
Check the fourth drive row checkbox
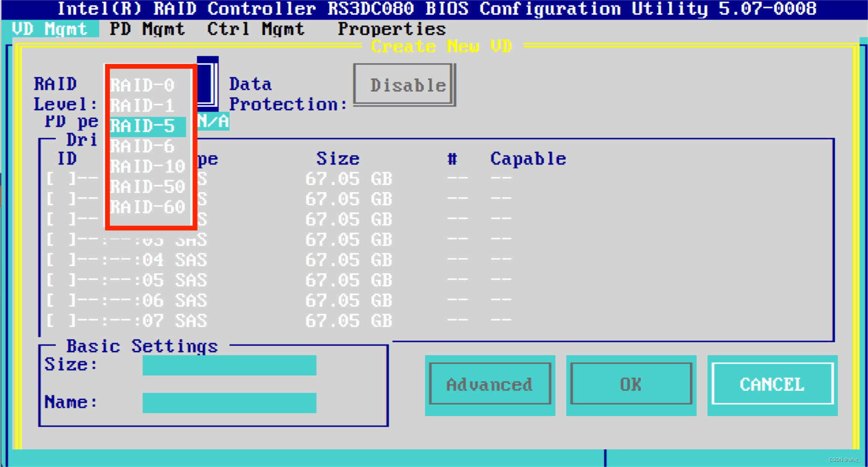(61, 240)
